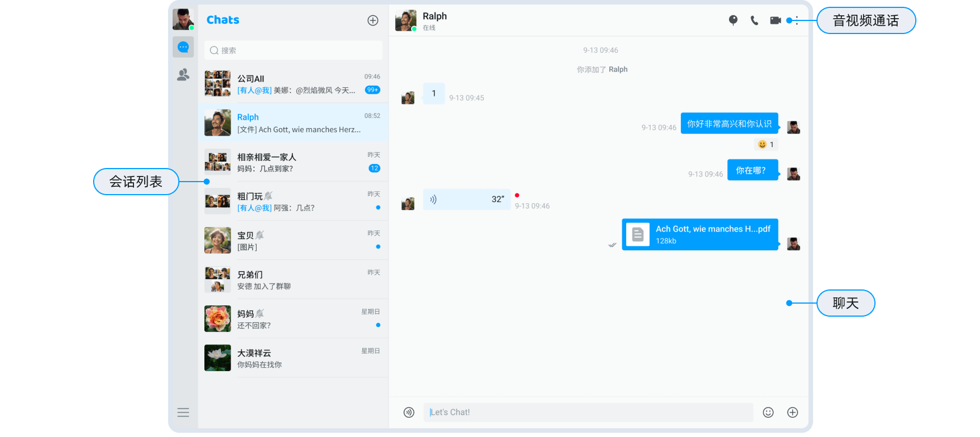The height and width of the screenshot is (437, 980).
Task: Open the 相亲相爱一家人 group chat
Action: click(293, 162)
